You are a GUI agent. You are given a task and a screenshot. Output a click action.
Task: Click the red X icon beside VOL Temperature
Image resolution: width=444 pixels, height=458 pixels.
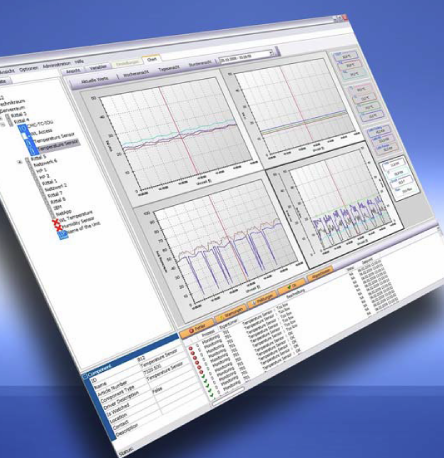(x=56, y=222)
